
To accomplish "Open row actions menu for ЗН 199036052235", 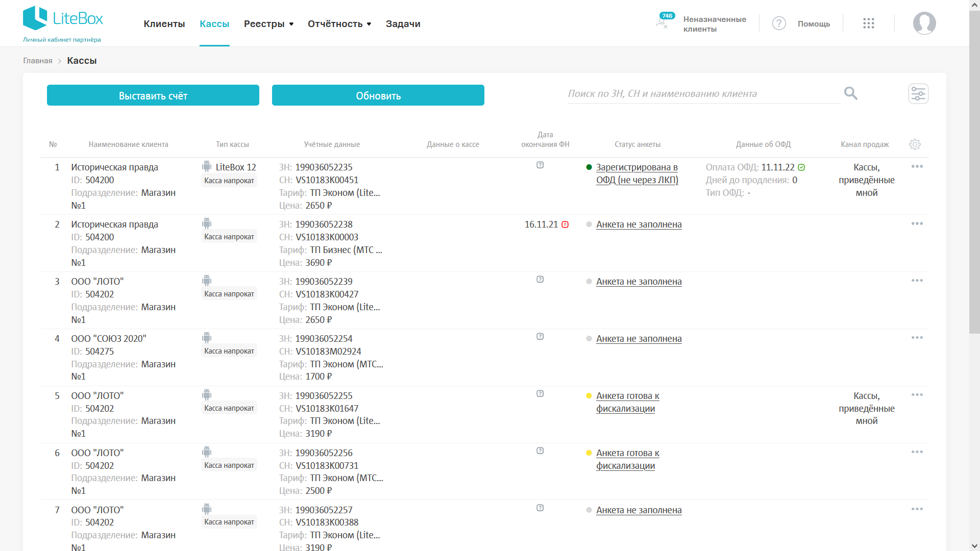I will tap(917, 167).
